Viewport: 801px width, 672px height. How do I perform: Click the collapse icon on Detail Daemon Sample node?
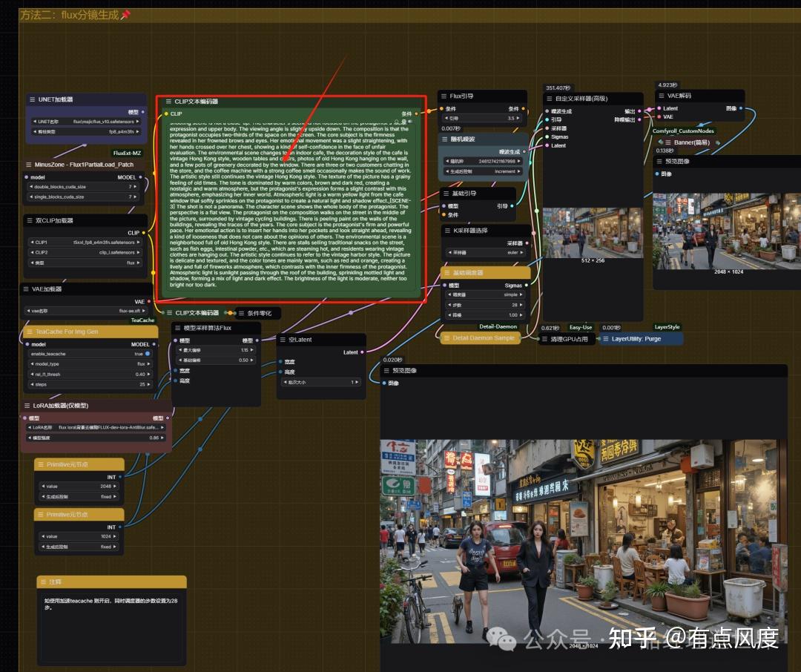click(446, 338)
